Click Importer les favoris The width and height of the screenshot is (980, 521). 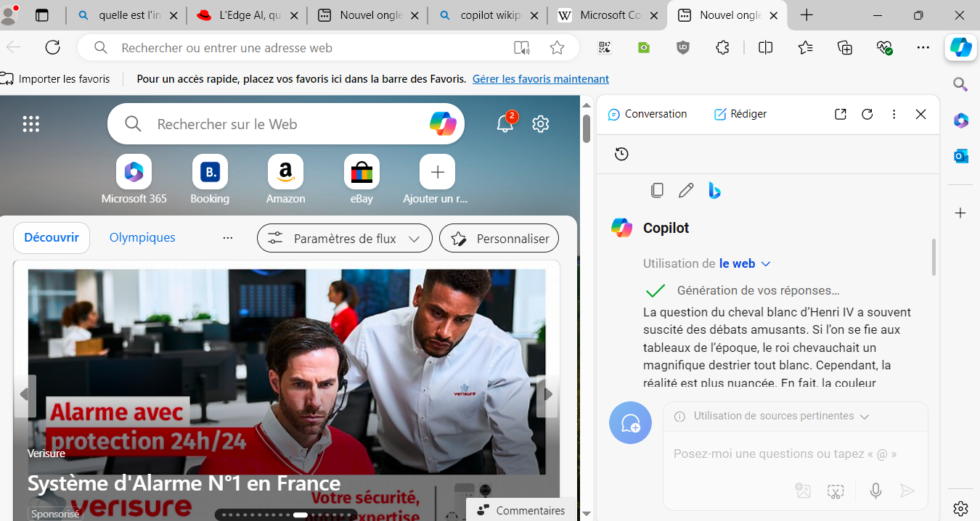(56, 79)
